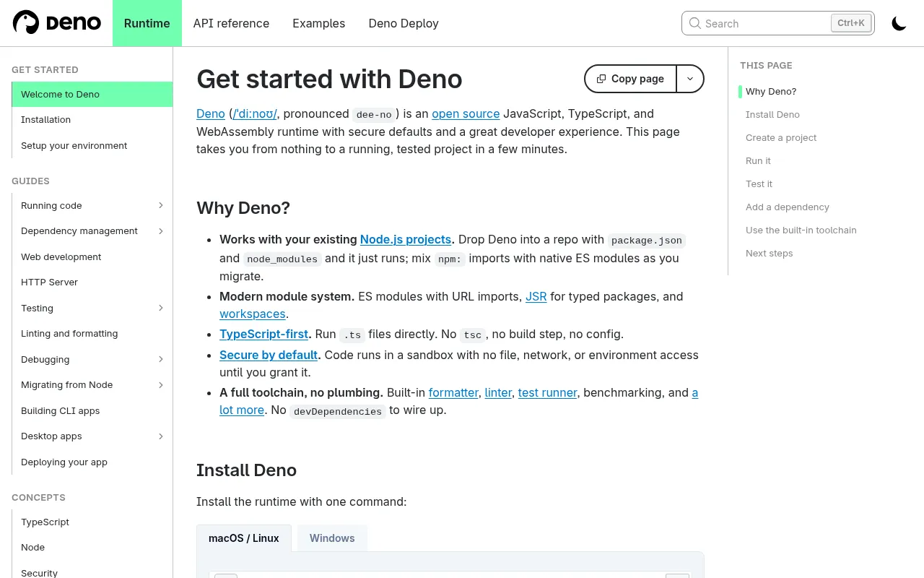
Task: Focus the Search input field
Action: [x=777, y=23]
